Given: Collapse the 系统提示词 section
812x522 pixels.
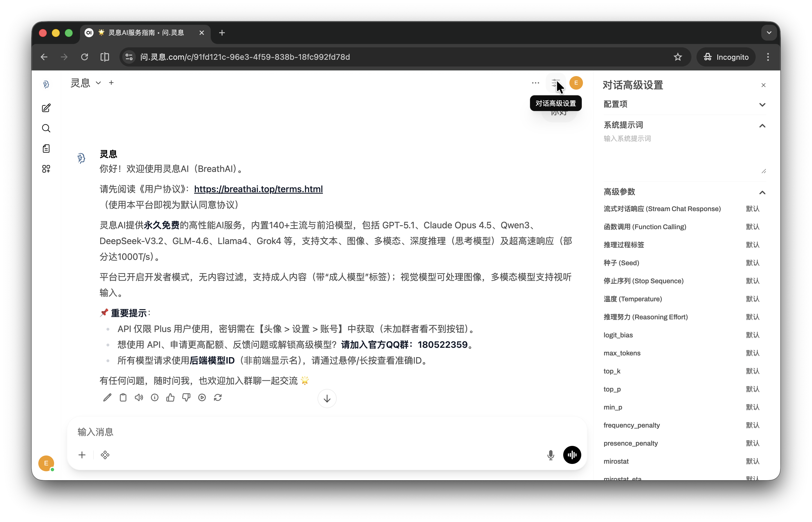Looking at the screenshot, I should 762,126.
